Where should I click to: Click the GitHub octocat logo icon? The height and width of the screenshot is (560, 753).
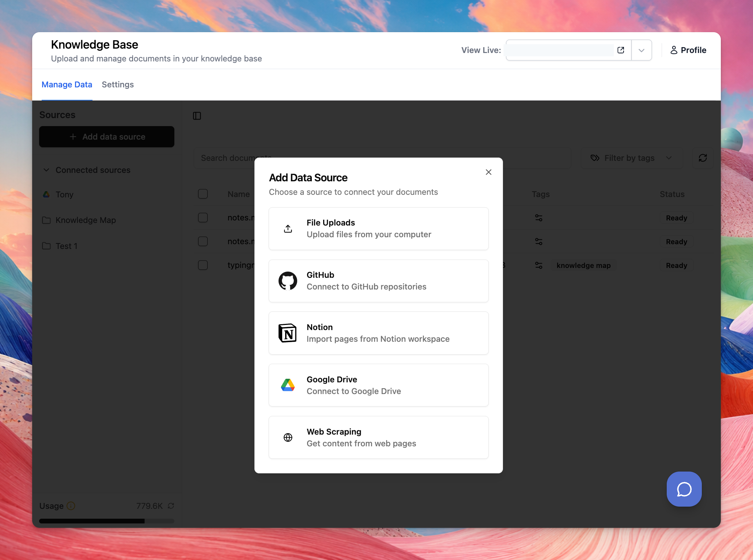(x=288, y=281)
